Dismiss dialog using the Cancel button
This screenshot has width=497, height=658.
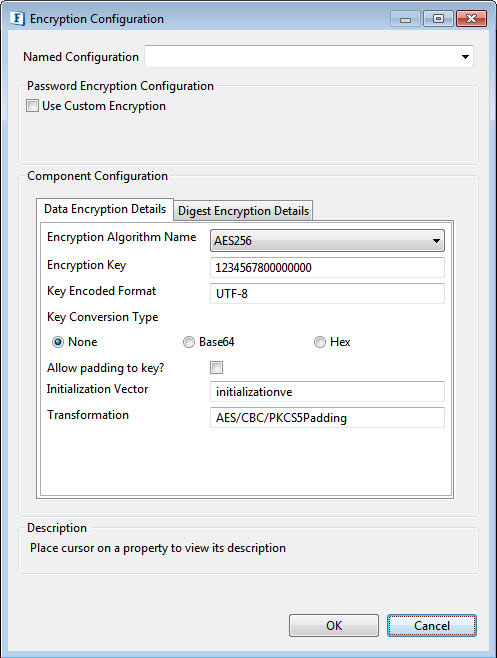[x=432, y=625]
